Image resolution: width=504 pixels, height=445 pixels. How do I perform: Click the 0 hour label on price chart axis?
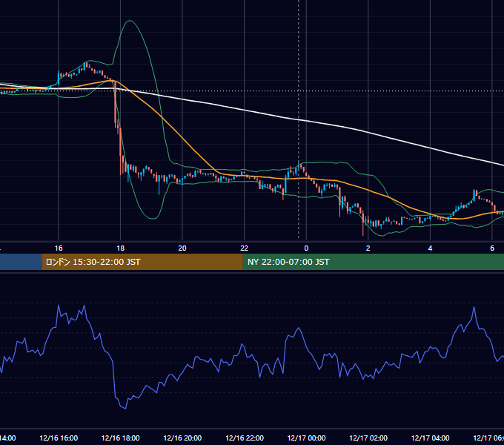point(306,248)
